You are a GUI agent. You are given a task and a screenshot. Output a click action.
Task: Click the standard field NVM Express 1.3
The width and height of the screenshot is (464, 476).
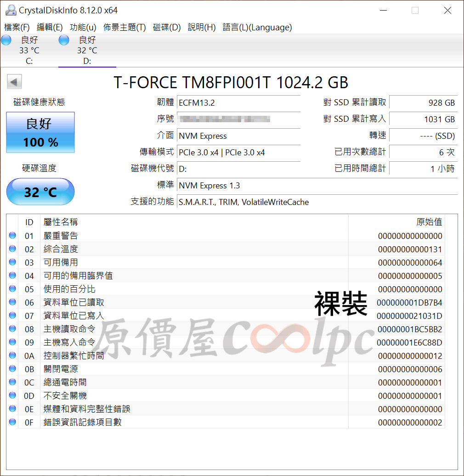coord(317,186)
